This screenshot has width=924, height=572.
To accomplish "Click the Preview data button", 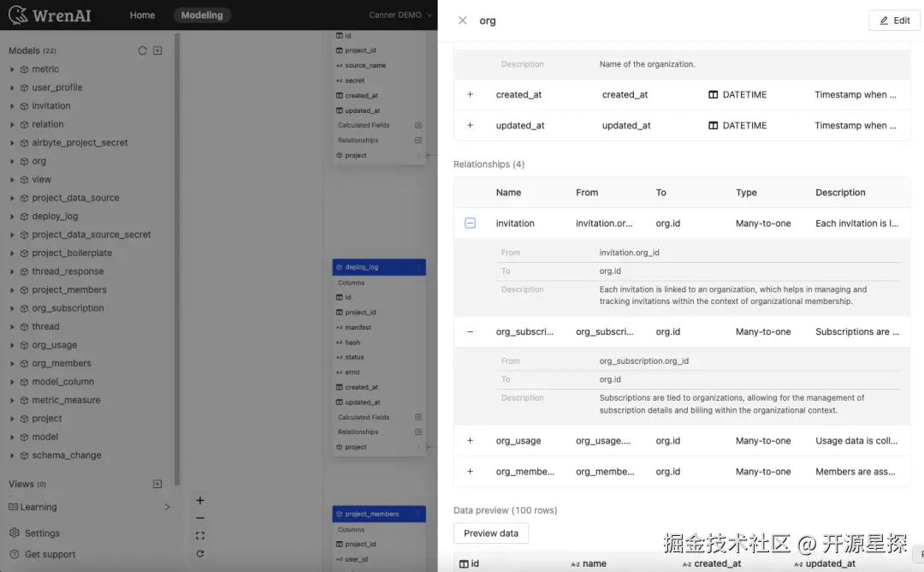I will pyautogui.click(x=491, y=533).
